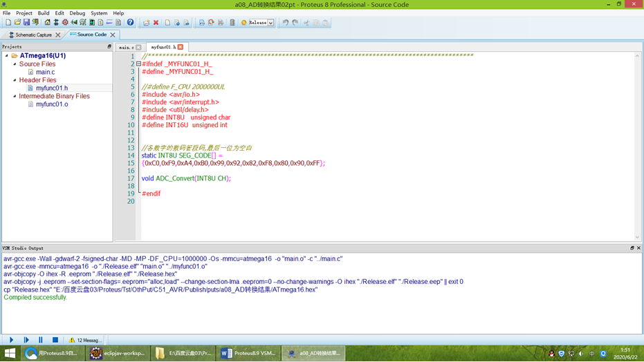Close the VSM Studio Output panel

(638, 248)
